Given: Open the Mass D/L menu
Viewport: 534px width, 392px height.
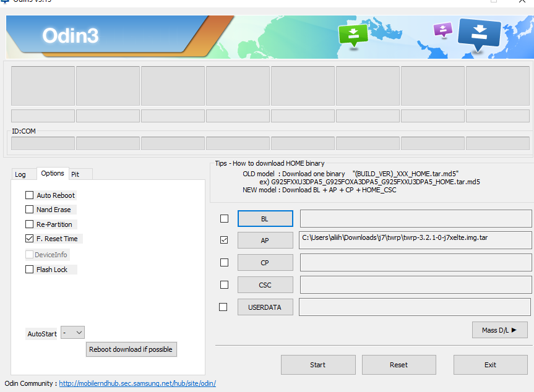Looking at the screenshot, I should (x=499, y=330).
